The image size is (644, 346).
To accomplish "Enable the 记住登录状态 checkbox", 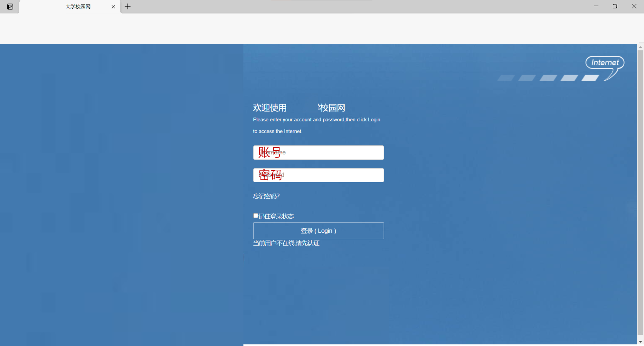I will [x=256, y=216].
